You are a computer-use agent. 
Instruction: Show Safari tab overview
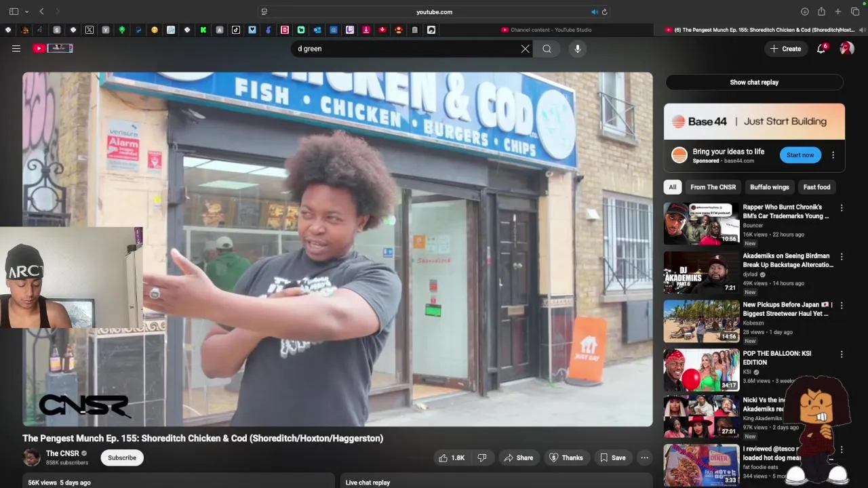(855, 12)
